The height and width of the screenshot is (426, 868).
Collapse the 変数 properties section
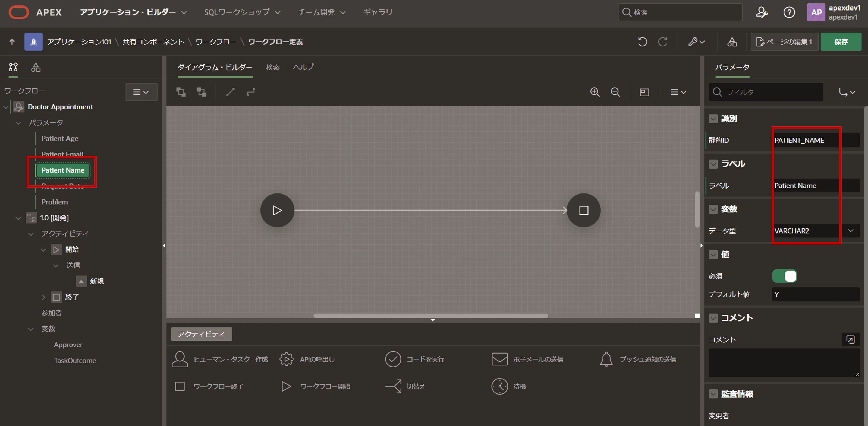click(x=713, y=209)
